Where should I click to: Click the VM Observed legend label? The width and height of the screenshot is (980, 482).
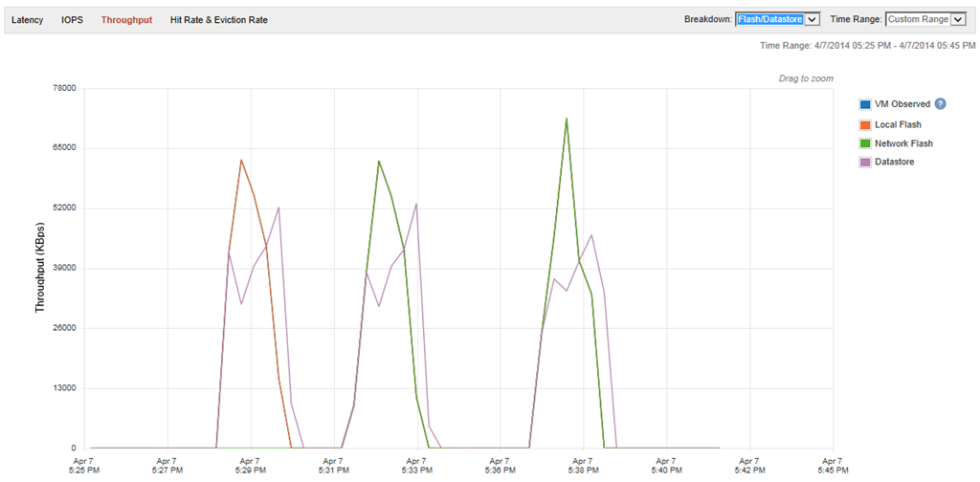pos(902,104)
